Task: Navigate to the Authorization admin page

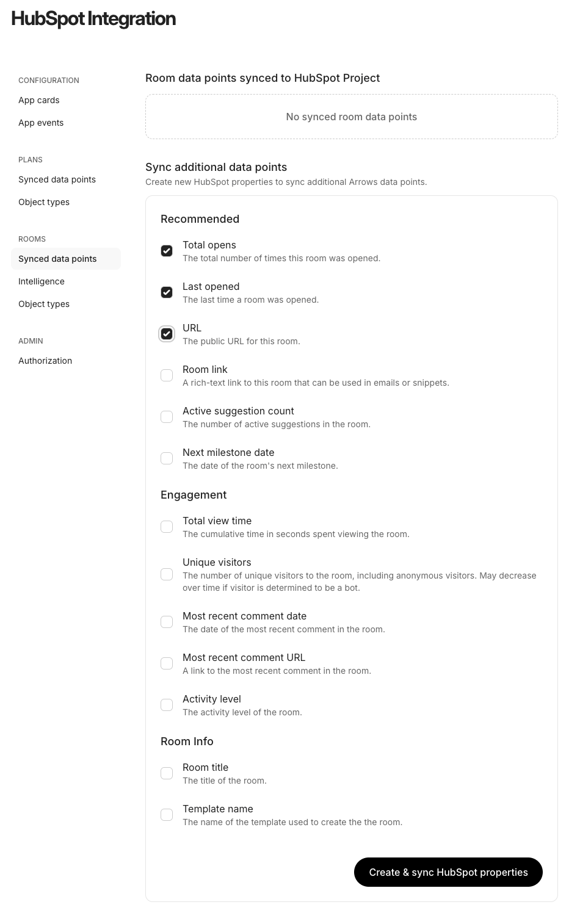Action: coord(45,361)
